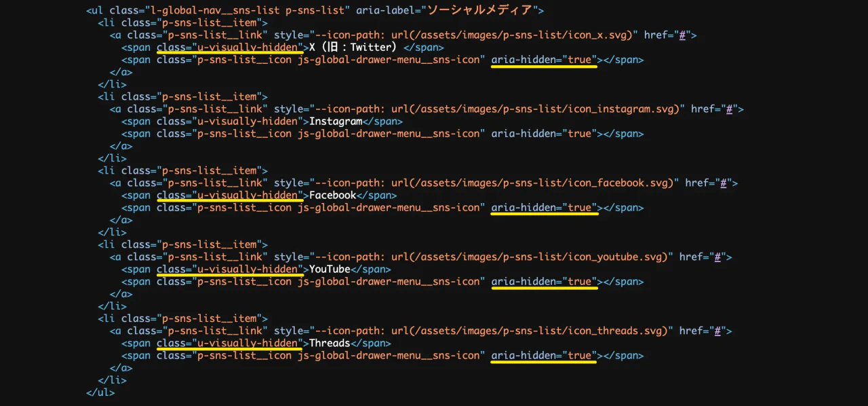Click the "Threads" visually hidden span text
The image size is (868, 406).
point(330,344)
